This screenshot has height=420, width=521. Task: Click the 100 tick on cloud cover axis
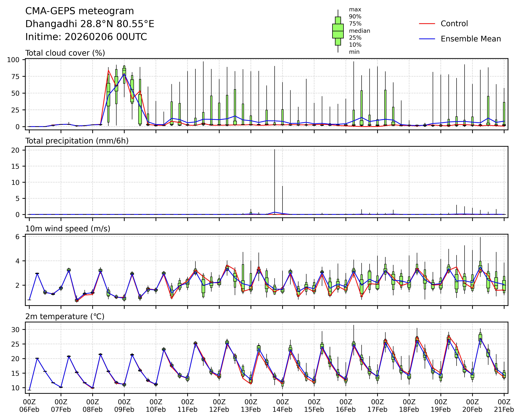[x=13, y=60]
